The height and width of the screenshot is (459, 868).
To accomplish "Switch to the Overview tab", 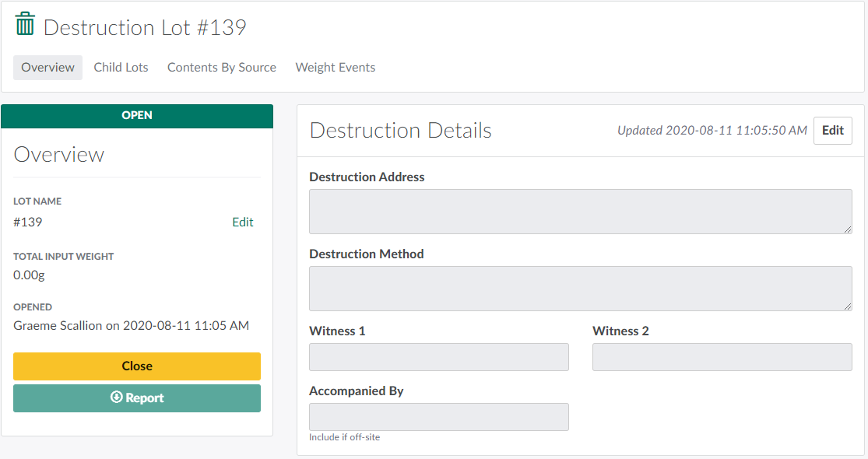I will [x=47, y=68].
